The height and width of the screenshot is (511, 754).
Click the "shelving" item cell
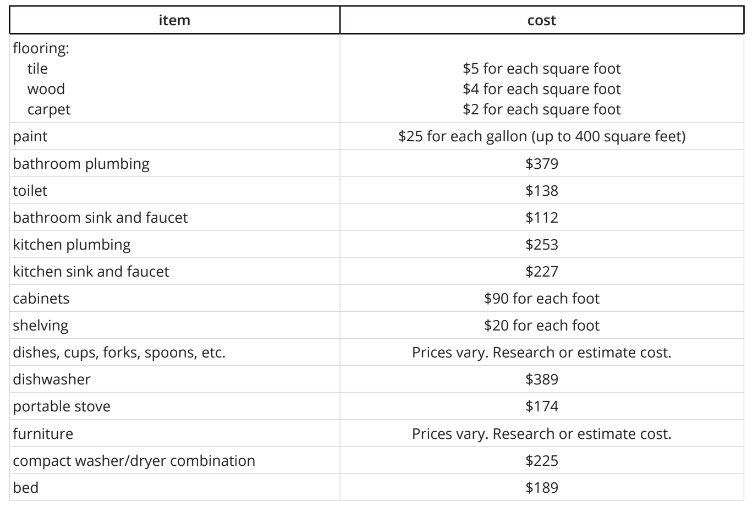click(41, 325)
